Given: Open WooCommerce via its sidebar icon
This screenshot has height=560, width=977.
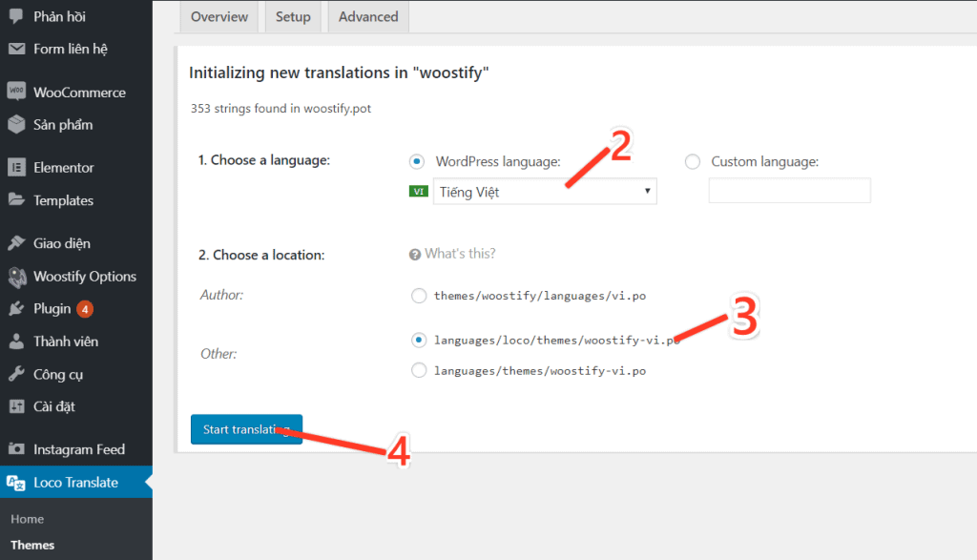Looking at the screenshot, I should coord(17,93).
